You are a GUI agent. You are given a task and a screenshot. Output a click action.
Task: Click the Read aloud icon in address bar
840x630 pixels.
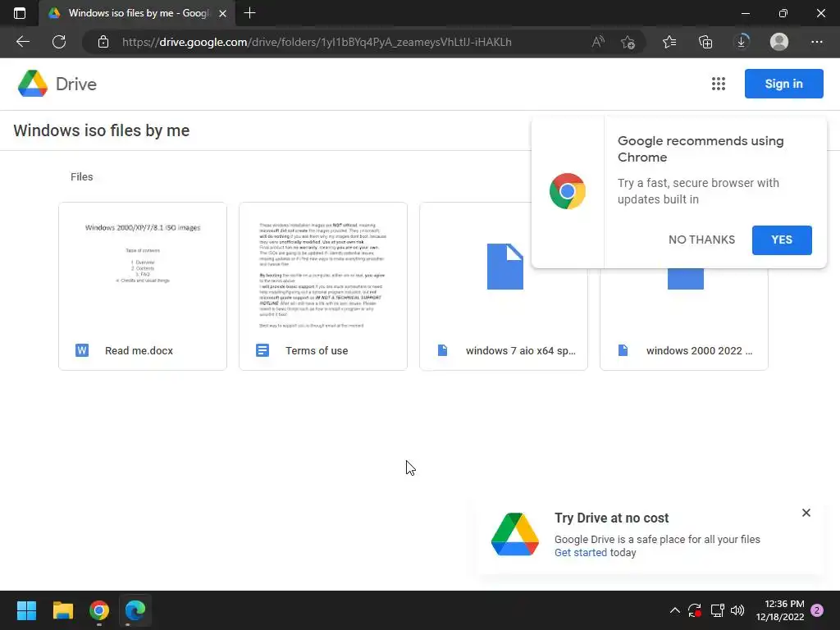[x=598, y=42]
